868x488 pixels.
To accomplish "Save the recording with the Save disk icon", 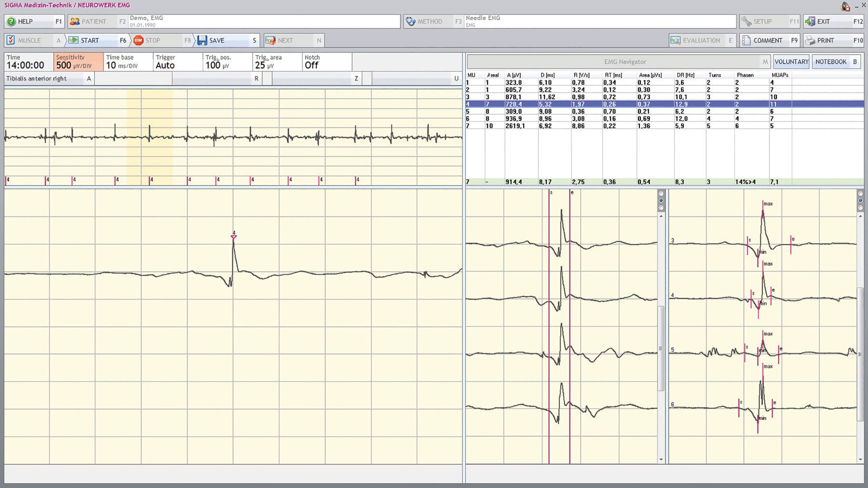I will click(202, 40).
